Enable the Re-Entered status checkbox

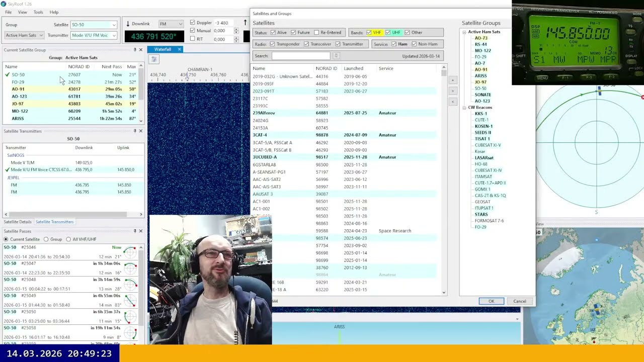coord(316,33)
